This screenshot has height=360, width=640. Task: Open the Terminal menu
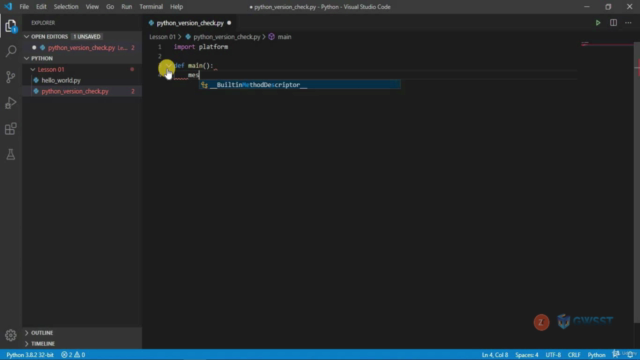[x=151, y=7]
